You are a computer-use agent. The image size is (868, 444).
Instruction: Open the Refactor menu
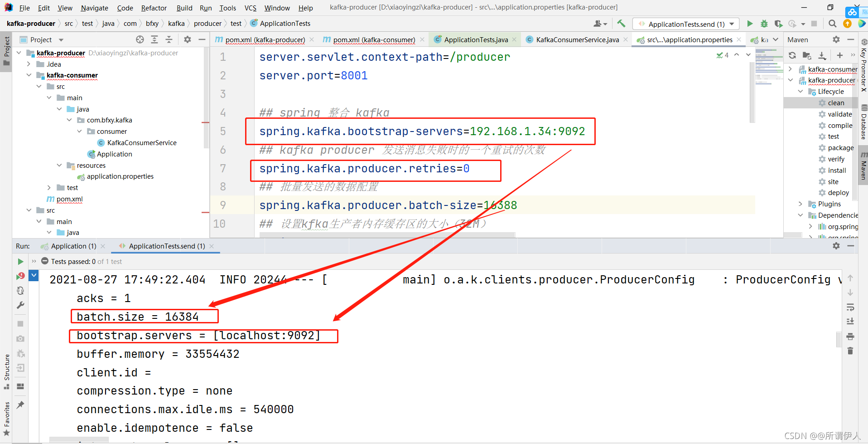click(154, 8)
